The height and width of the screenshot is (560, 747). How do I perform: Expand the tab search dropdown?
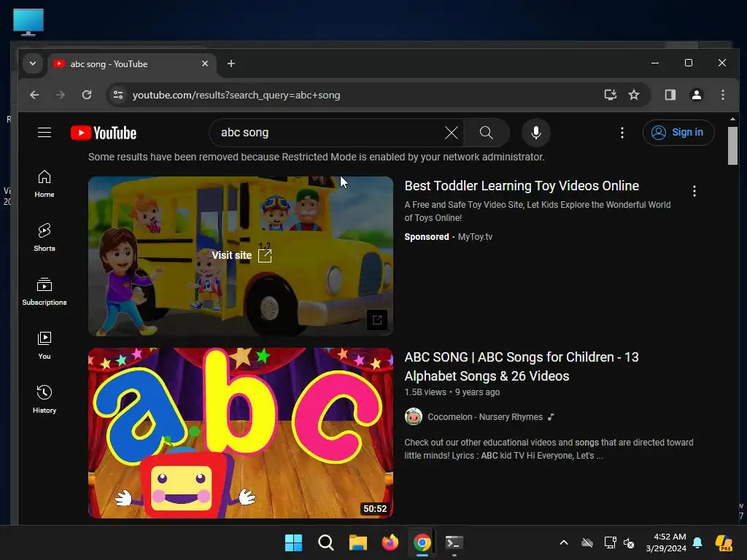pos(32,63)
